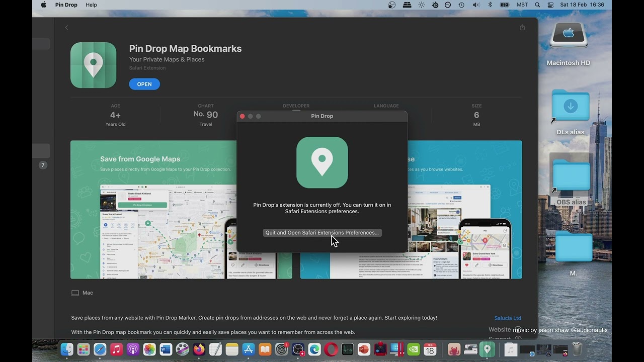Click the Mac platform label
The height and width of the screenshot is (362, 644).
tap(83, 293)
